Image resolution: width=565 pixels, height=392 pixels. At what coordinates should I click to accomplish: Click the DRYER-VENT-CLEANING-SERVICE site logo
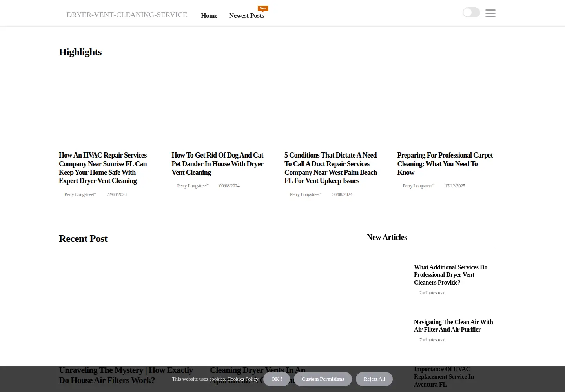[127, 15]
